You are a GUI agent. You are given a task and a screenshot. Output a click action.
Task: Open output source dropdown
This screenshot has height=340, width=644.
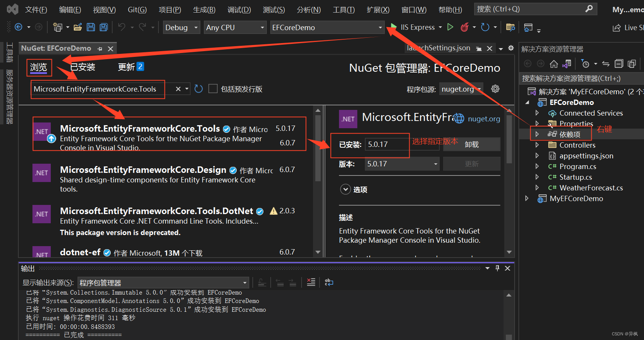tap(163, 283)
